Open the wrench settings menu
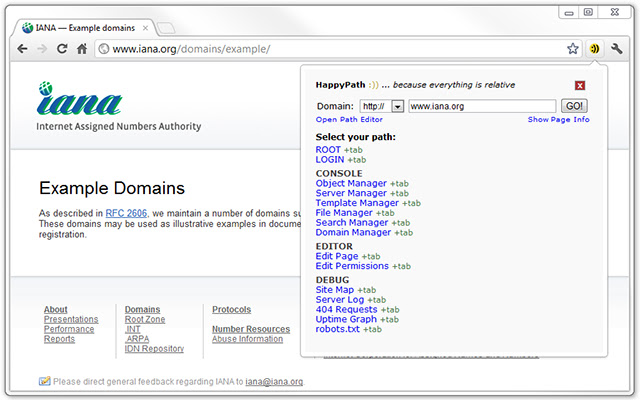The width and height of the screenshot is (640, 400). point(616,49)
